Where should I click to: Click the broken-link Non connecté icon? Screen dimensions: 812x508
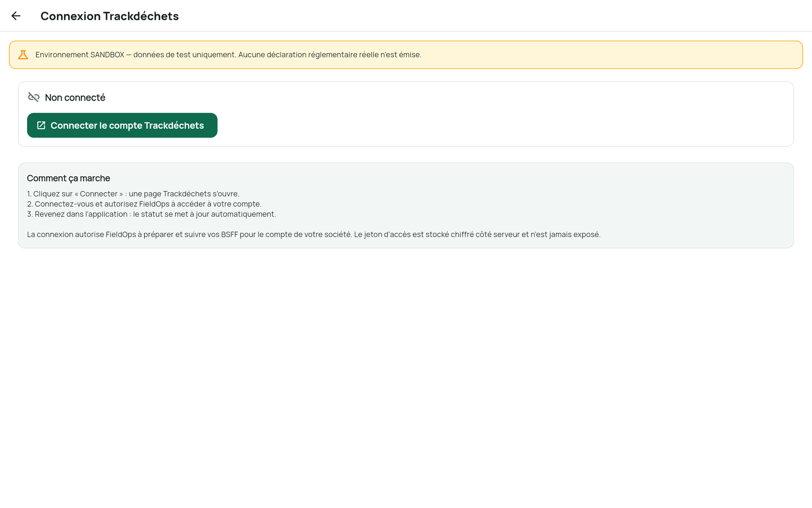coord(34,97)
